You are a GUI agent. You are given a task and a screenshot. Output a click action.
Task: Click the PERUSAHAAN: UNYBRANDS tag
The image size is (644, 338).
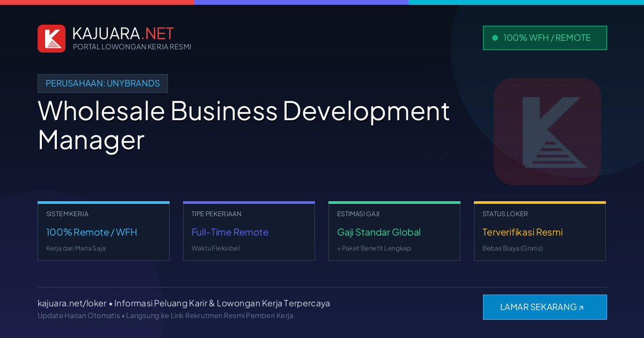103,83
